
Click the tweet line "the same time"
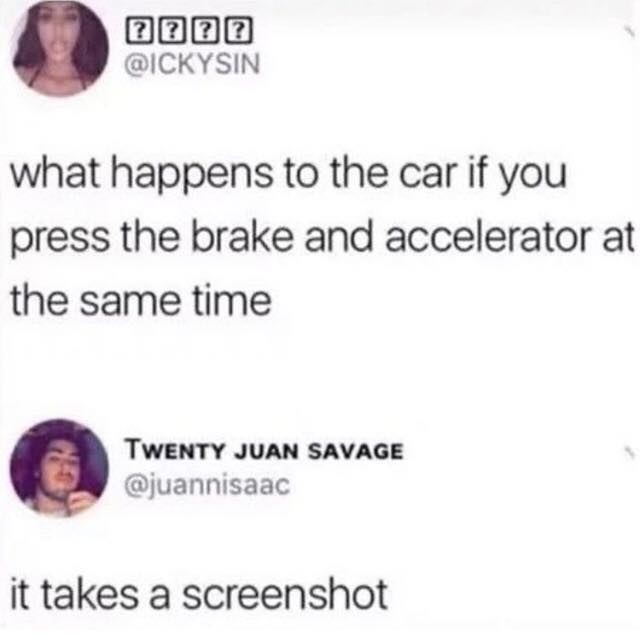tap(141, 301)
